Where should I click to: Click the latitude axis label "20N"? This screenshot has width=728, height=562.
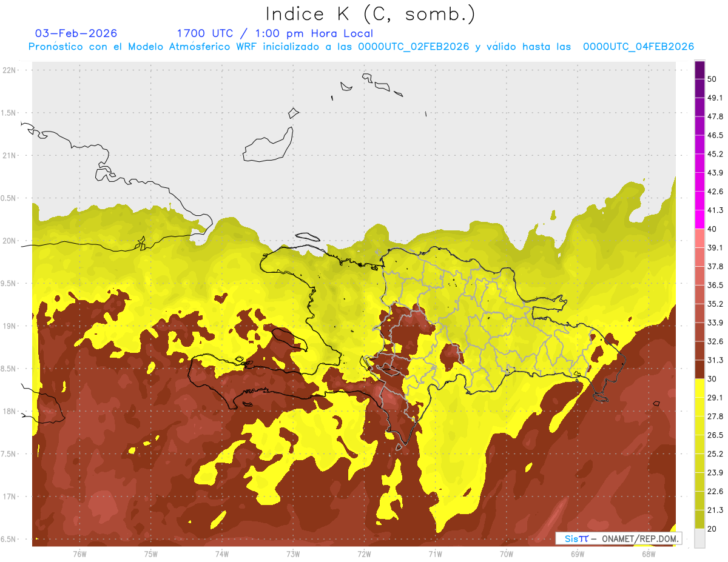tap(10, 241)
